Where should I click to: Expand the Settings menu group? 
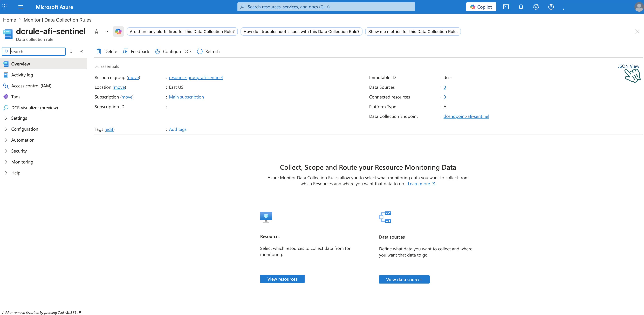point(6,118)
